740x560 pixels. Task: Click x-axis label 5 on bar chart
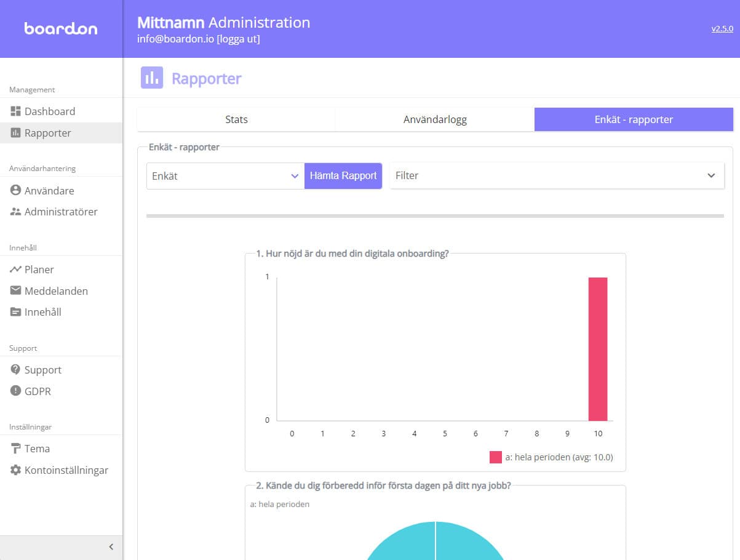[x=445, y=434]
